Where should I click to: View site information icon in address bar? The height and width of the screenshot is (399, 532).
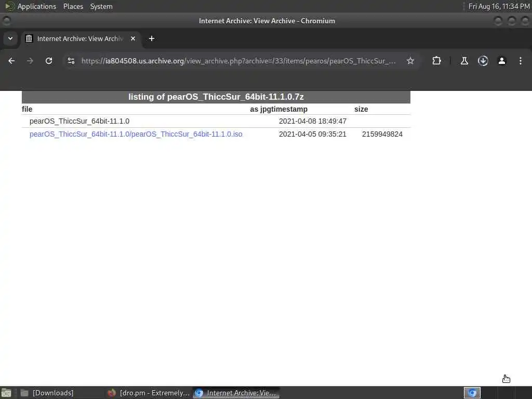71,61
